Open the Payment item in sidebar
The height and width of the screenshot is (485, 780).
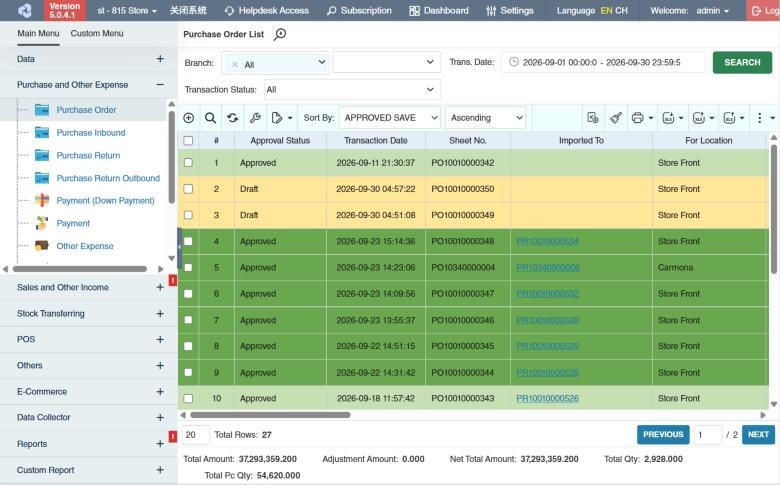point(73,223)
